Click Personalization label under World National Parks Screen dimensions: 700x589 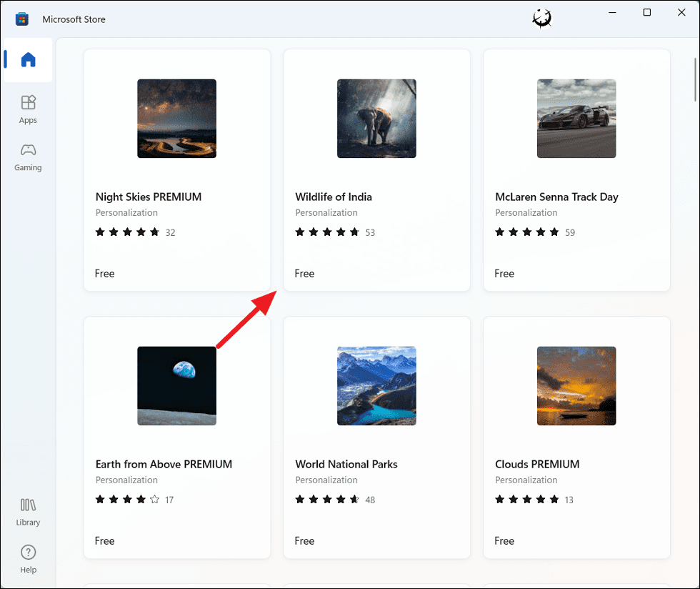[326, 480]
